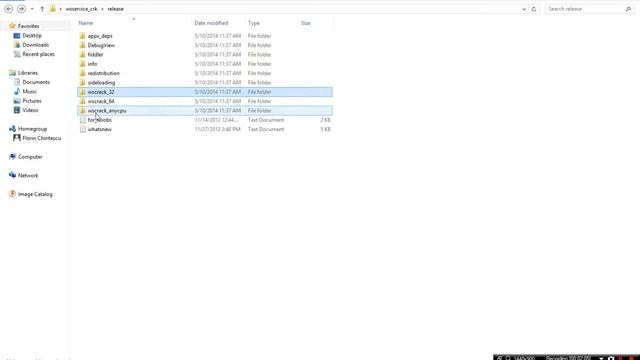The width and height of the screenshot is (640, 360).
Task: Click the search magnifier icon
Action: click(x=628, y=9)
